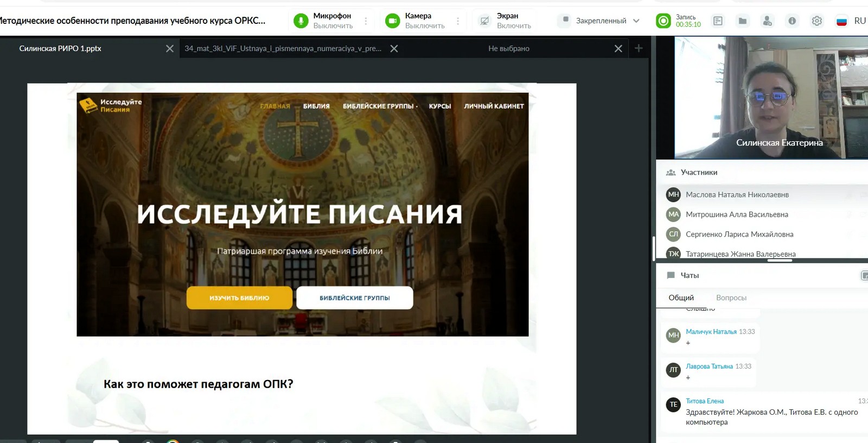The image size is (868, 443).
Task: Click Титова Елена's message about one computer
Action: (x=772, y=417)
